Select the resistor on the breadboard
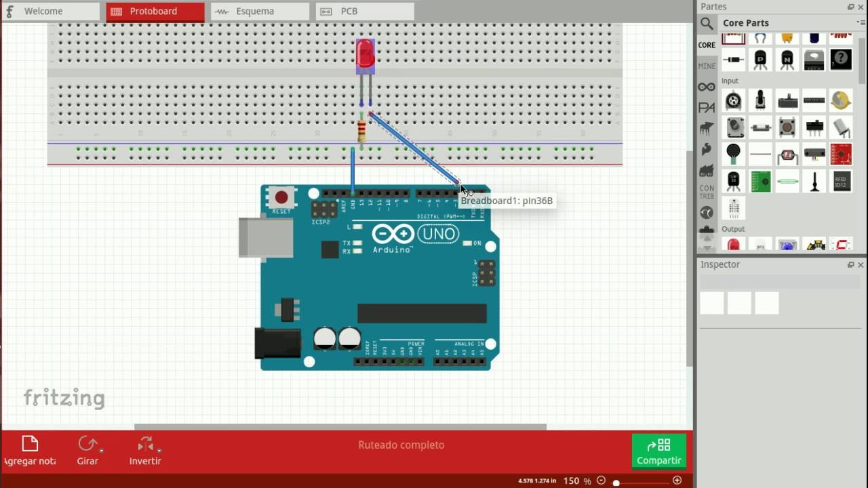Screen dimensions: 868x488 pyautogui.click(x=361, y=130)
